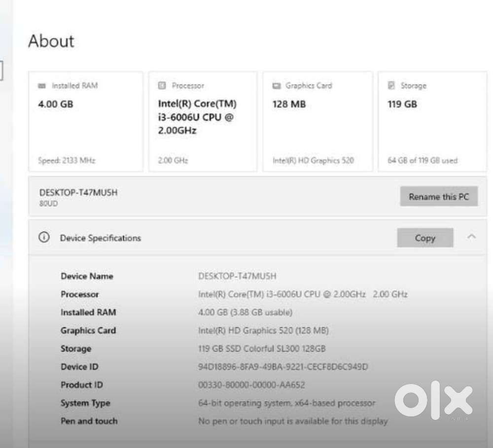Image resolution: width=493 pixels, height=448 pixels.
Task: Click the About page heading
Action: (51, 41)
